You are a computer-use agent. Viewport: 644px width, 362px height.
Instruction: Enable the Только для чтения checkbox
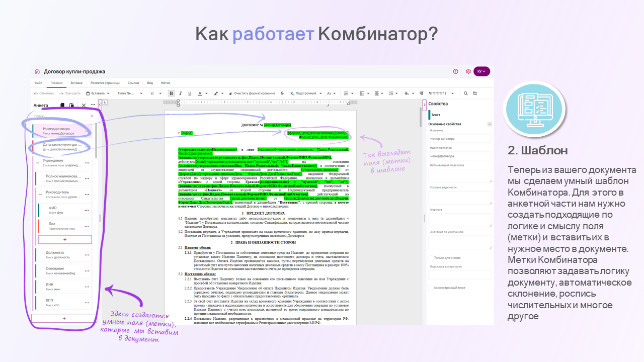click(x=431, y=258)
